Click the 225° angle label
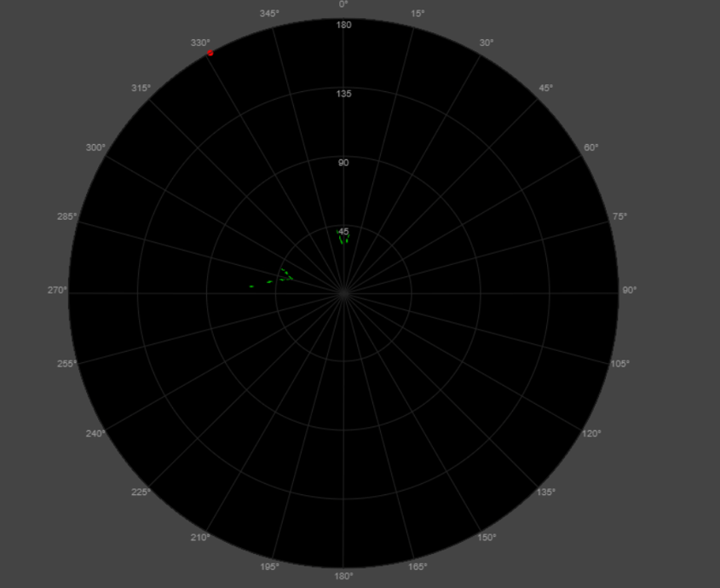This screenshot has height=588, width=720. 141,492
